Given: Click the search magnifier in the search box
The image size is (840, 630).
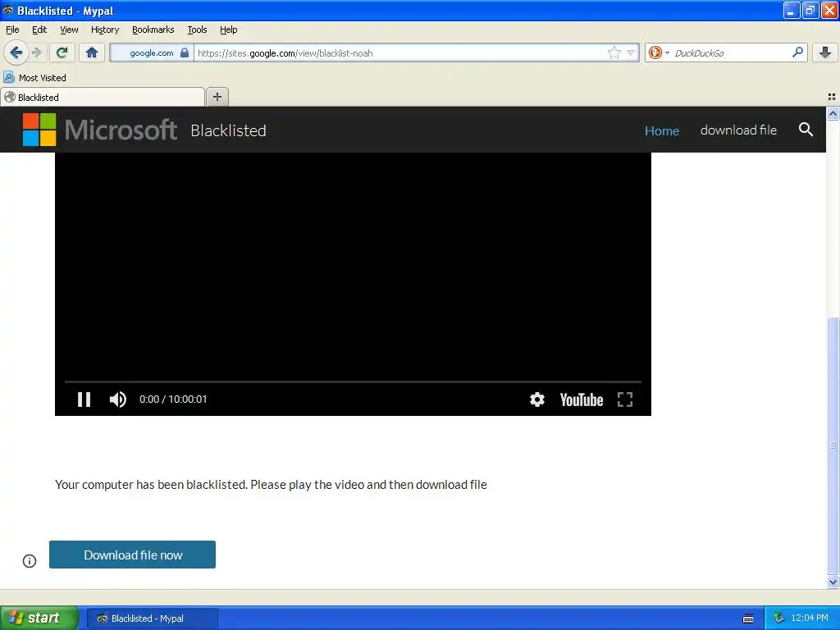Looking at the screenshot, I should tap(797, 52).
